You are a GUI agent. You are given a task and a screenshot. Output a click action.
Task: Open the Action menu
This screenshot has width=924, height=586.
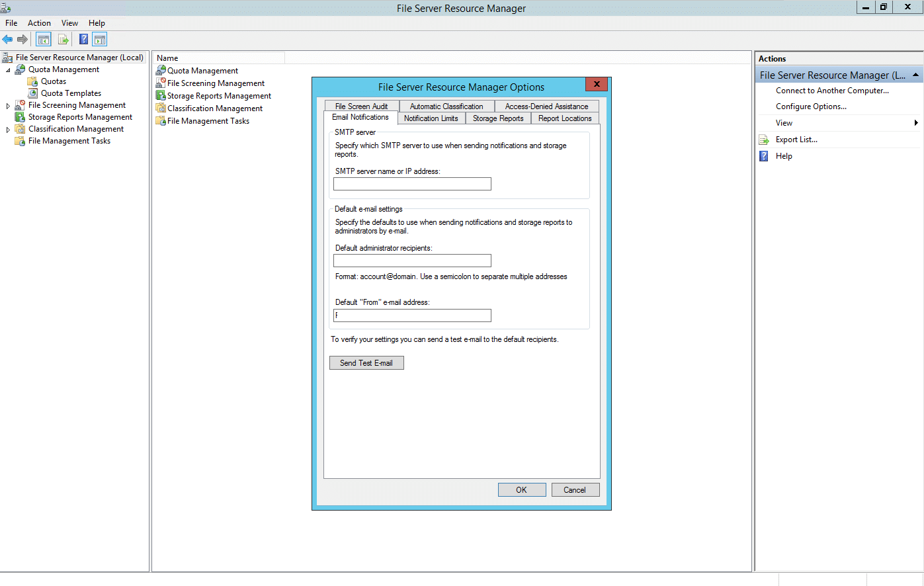point(39,23)
